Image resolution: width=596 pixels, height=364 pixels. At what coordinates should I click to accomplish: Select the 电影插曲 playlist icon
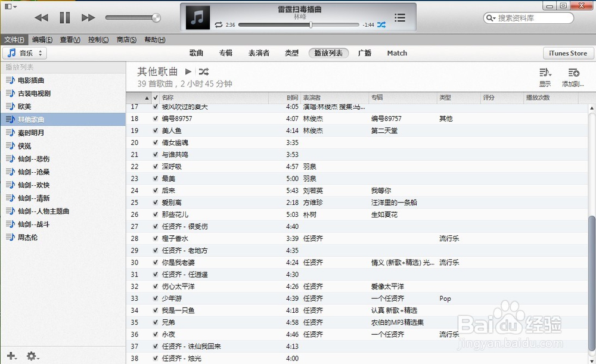(x=10, y=80)
